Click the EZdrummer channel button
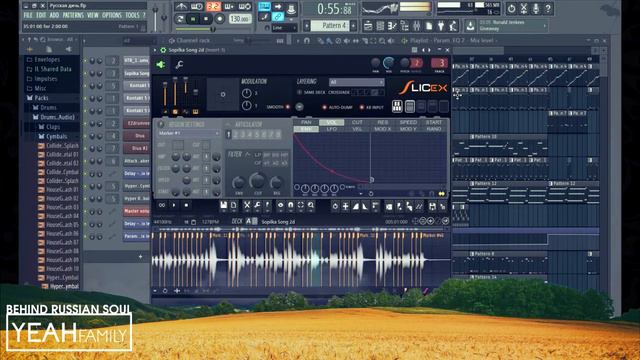This screenshot has height=360, width=640. [136, 123]
